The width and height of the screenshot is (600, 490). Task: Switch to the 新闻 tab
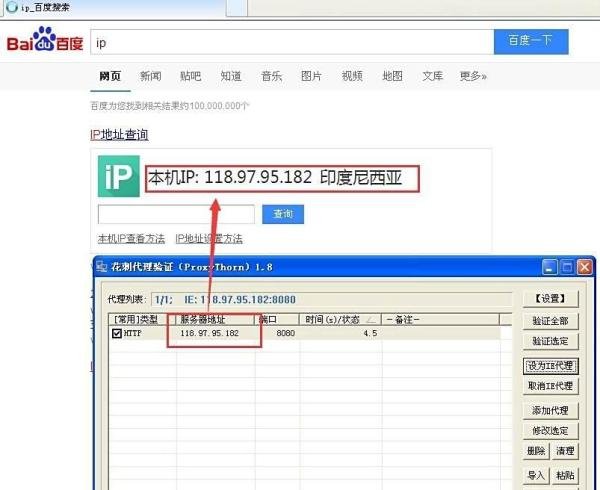click(x=150, y=76)
